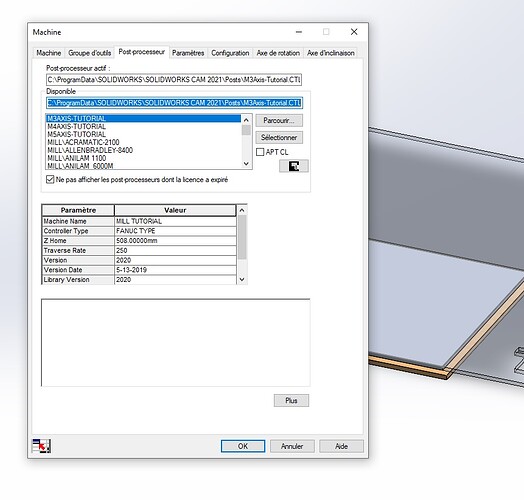Click the Z Home parameter cell
Viewport: 524px width, 500px height.
(x=78, y=241)
